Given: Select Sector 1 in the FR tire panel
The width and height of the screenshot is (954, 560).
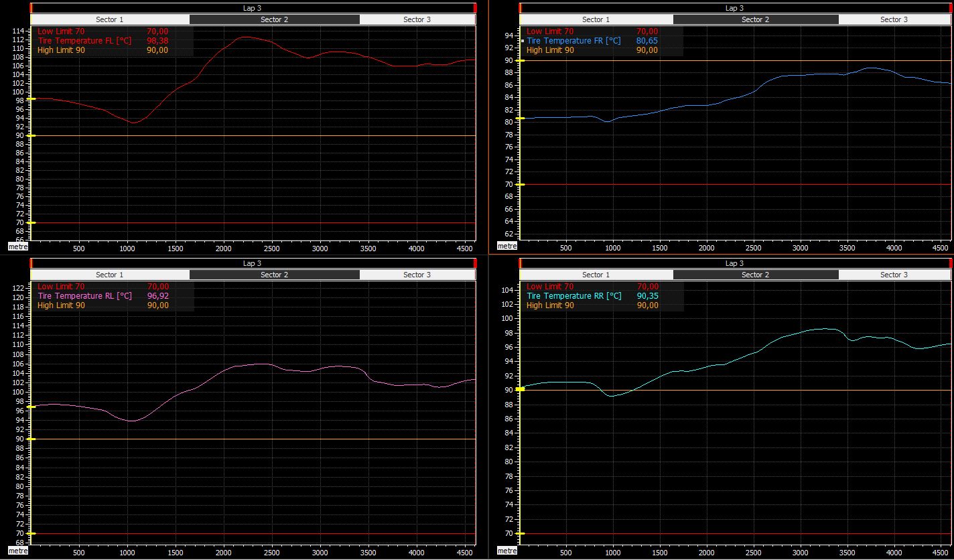Looking at the screenshot, I should click(596, 19).
